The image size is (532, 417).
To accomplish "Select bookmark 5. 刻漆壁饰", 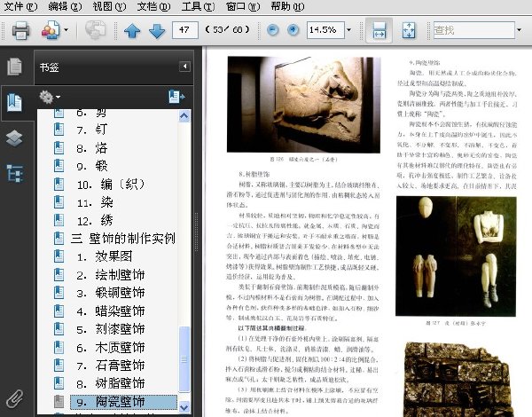I will (111, 329).
